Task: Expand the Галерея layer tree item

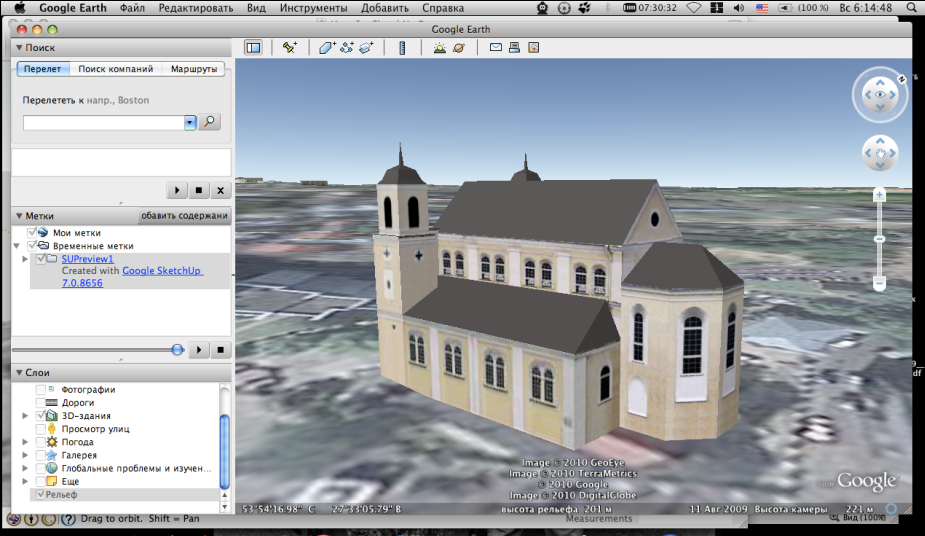Action: coord(25,455)
